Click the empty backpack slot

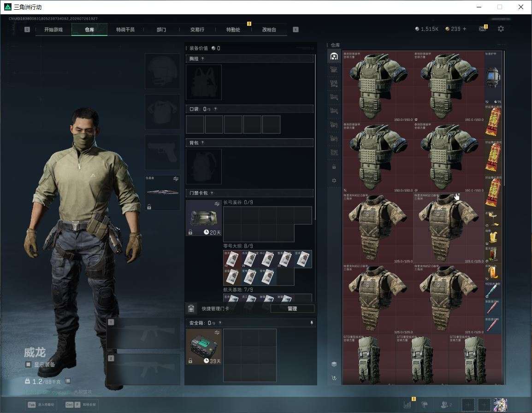(x=204, y=166)
